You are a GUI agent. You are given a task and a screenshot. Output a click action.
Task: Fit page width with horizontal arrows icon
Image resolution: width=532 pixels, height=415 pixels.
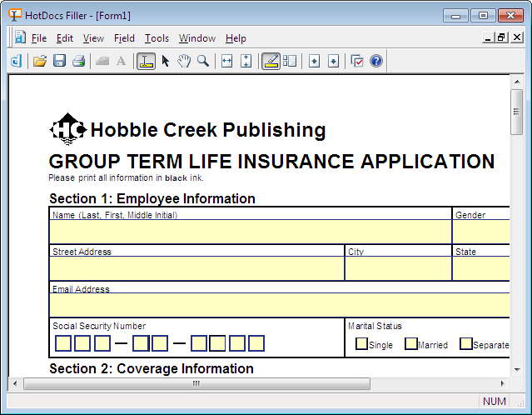click(226, 62)
